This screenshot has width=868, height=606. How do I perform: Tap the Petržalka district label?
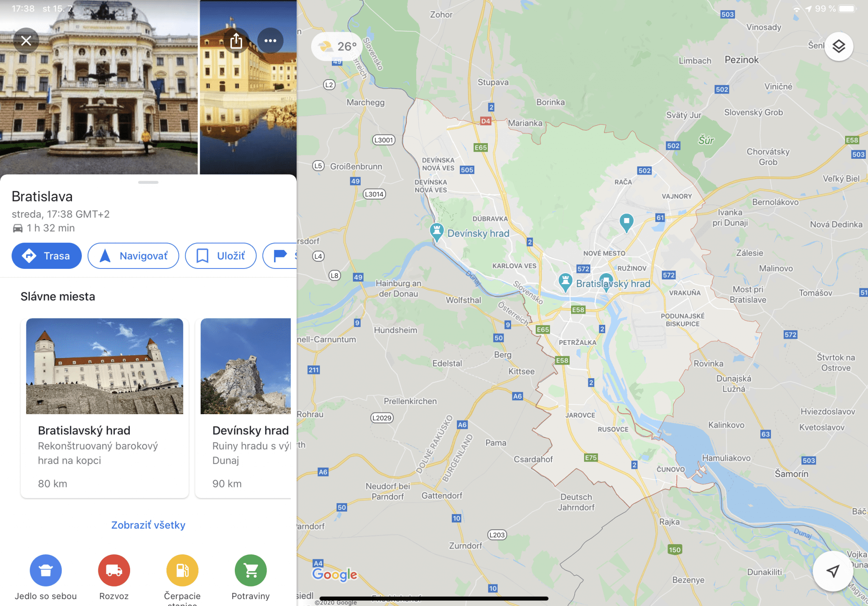coord(577,342)
